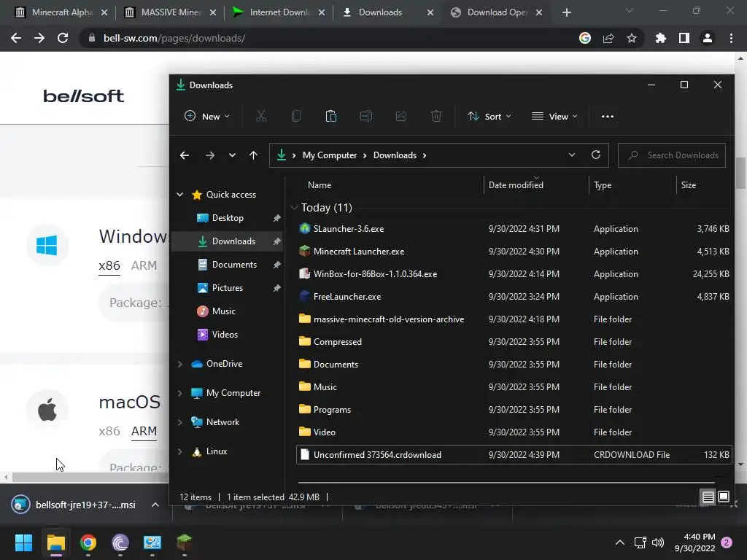The image size is (747, 560).
Task: Reload the Chrome page
Action: pyautogui.click(x=63, y=38)
